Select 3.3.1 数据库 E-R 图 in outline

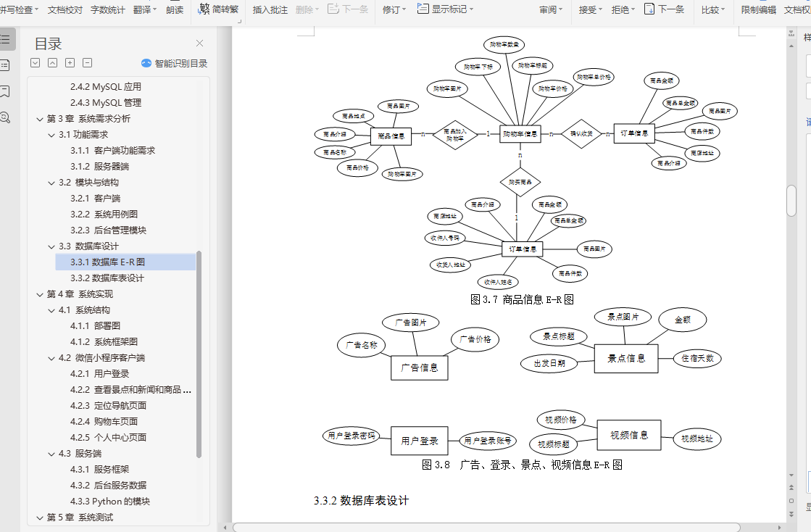(x=125, y=262)
